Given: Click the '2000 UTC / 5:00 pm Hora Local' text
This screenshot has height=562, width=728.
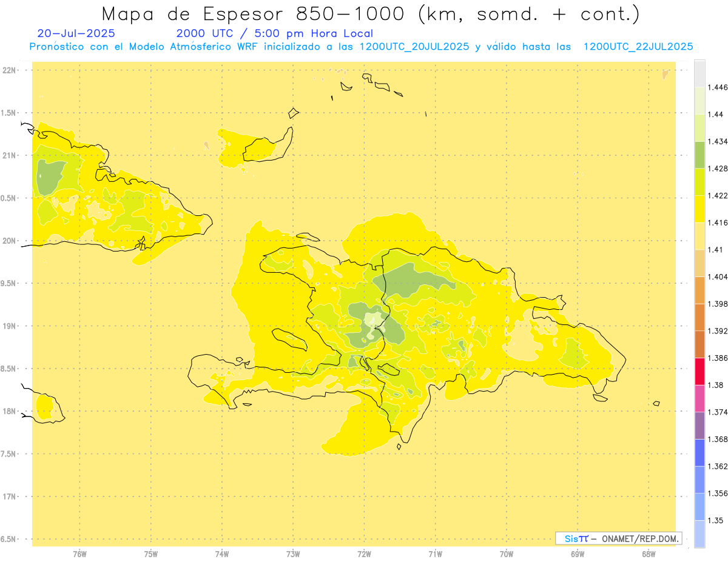Looking at the screenshot, I should point(274,33).
